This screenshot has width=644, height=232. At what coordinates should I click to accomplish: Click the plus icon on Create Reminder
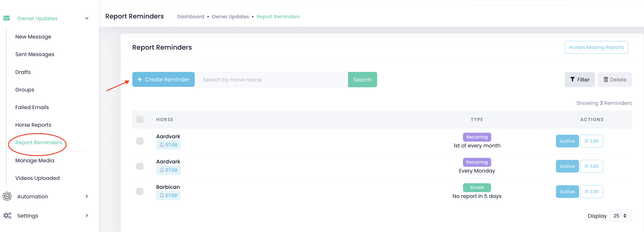pyautogui.click(x=140, y=79)
